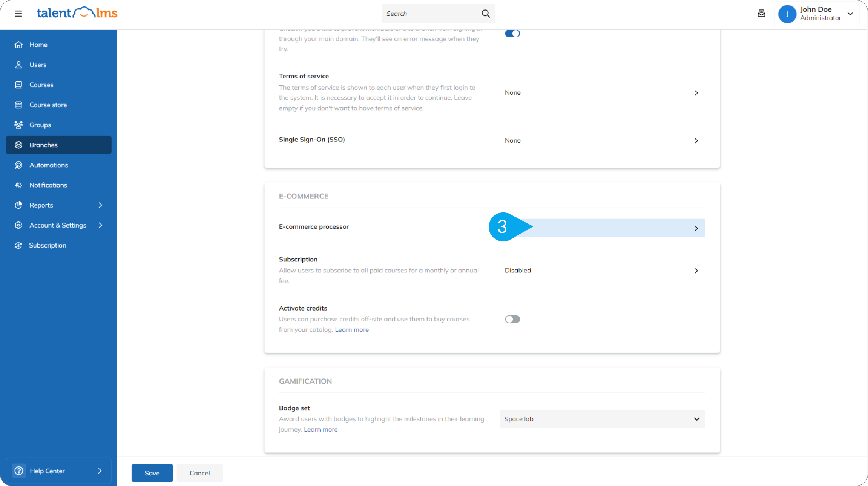Click the Account & Settings gear icon
The height and width of the screenshot is (486, 868).
pyautogui.click(x=18, y=225)
